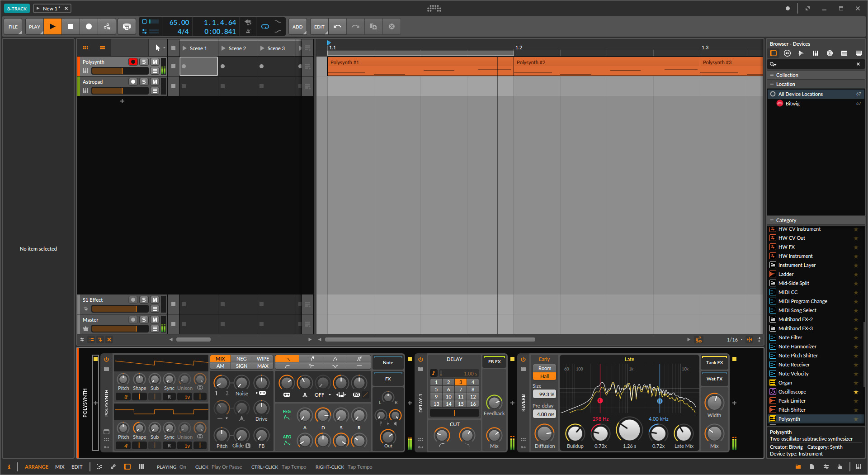Click the transport Stop button
Screen dimensions: 868x475
point(71,27)
